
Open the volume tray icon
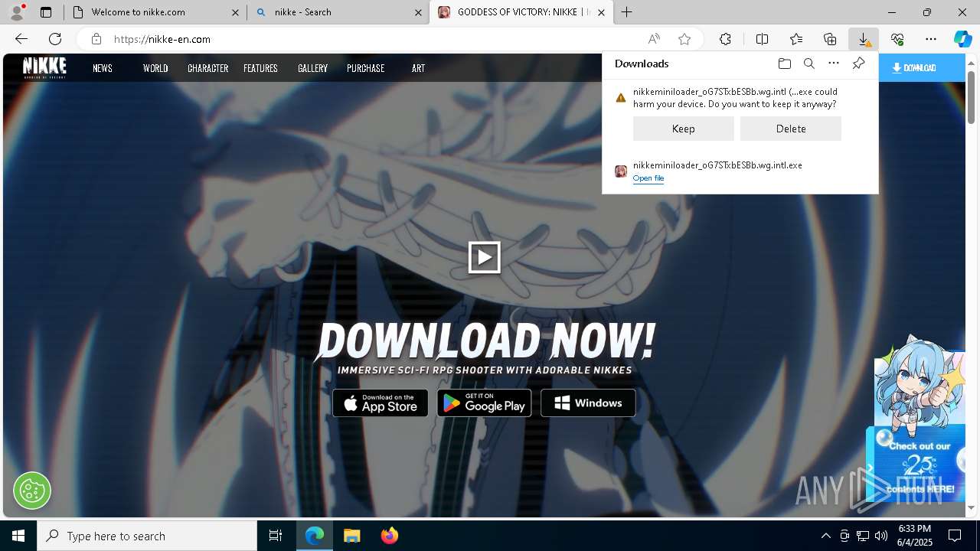881,536
